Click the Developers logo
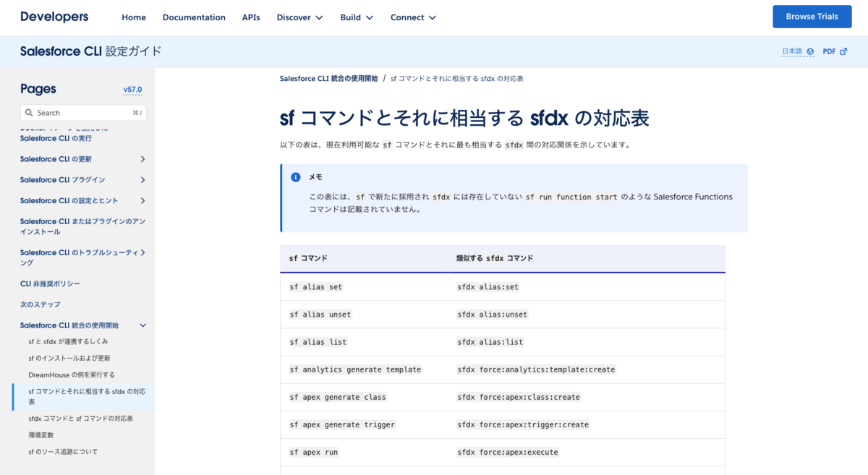The image size is (868, 475). coord(54,17)
